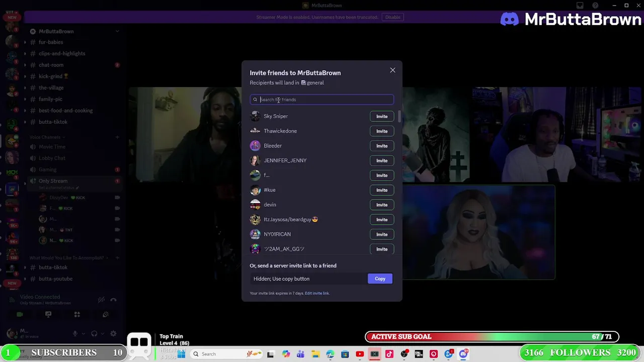The height and width of the screenshot is (362, 644).
Task: Click NY01RICAN's avatar icon
Action: coord(255,234)
